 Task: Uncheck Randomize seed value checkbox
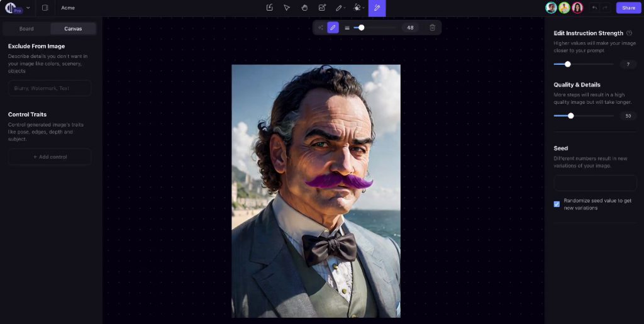[x=557, y=204]
